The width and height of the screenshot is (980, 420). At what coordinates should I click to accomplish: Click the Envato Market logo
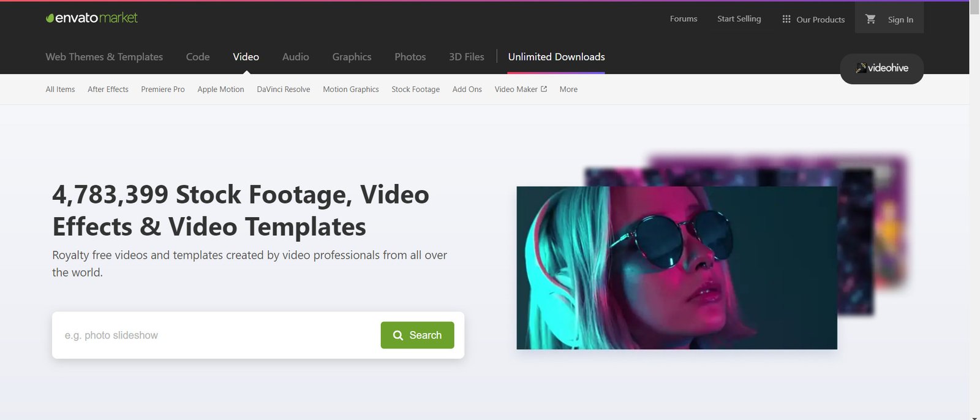click(92, 18)
